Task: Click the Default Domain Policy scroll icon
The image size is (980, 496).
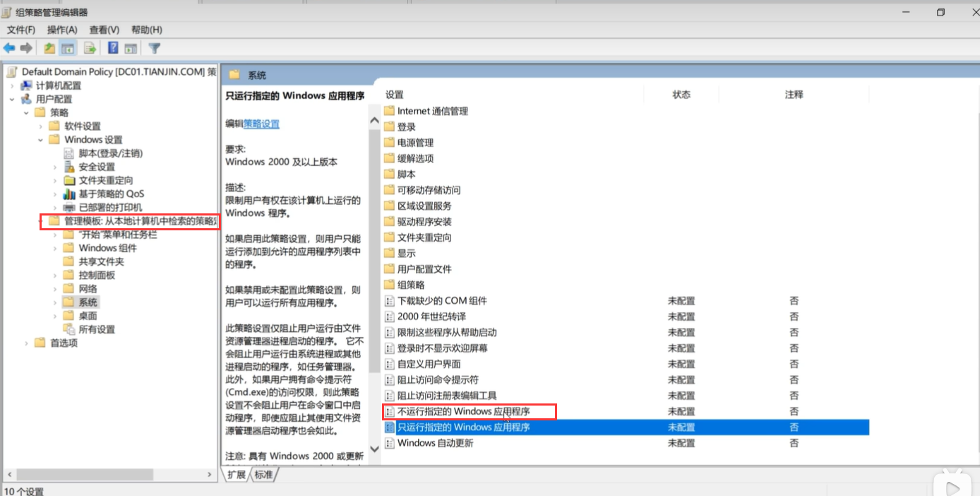Action: tap(12, 71)
